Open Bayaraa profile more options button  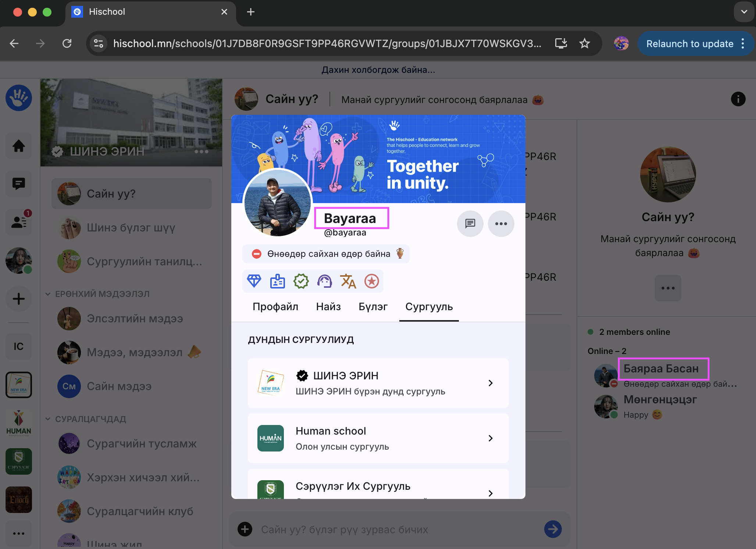click(501, 223)
